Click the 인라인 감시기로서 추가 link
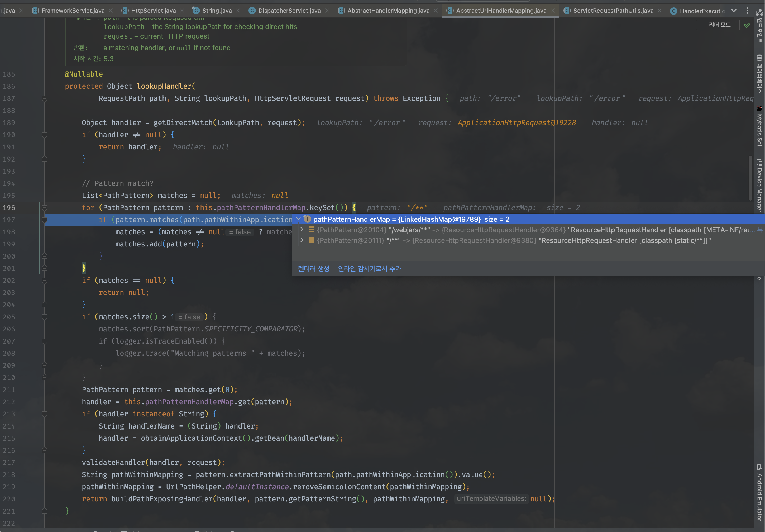 click(x=370, y=269)
